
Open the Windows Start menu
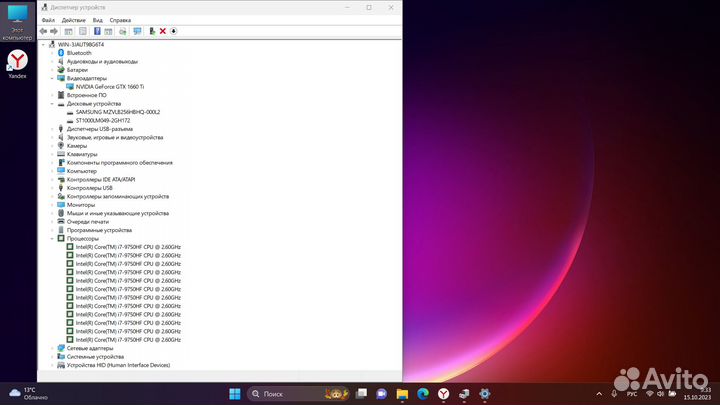click(235, 394)
